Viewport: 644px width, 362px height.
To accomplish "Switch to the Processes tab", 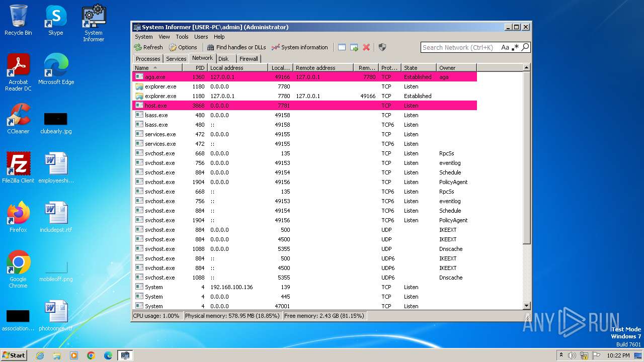I will coord(148,59).
